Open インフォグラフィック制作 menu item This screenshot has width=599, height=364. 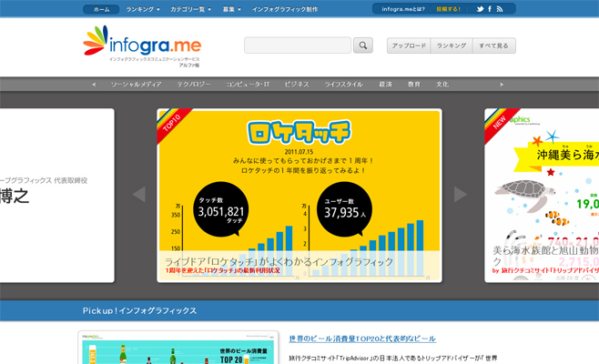pyautogui.click(x=285, y=9)
